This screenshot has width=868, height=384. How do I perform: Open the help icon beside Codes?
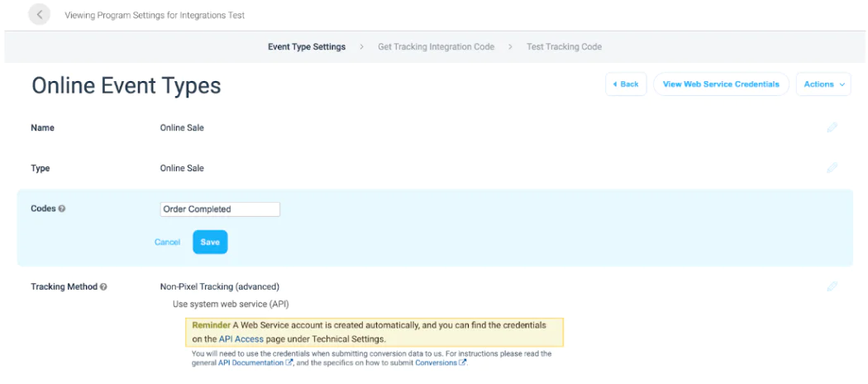[62, 209]
